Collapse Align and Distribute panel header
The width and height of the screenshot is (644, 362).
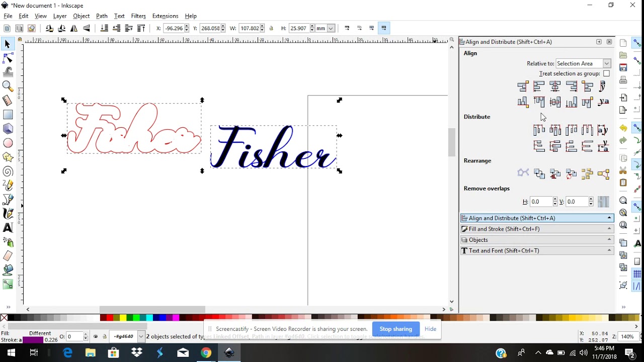[x=537, y=218]
